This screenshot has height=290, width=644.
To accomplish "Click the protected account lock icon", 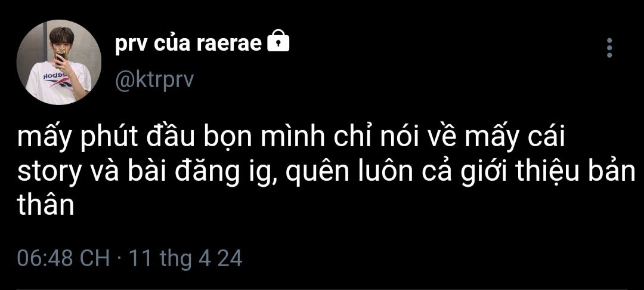I will point(278,44).
